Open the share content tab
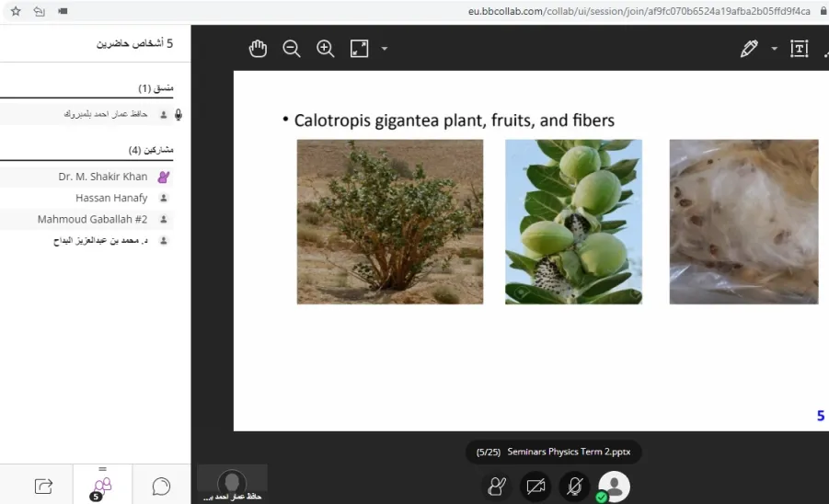The height and width of the screenshot is (504, 829). point(43,486)
